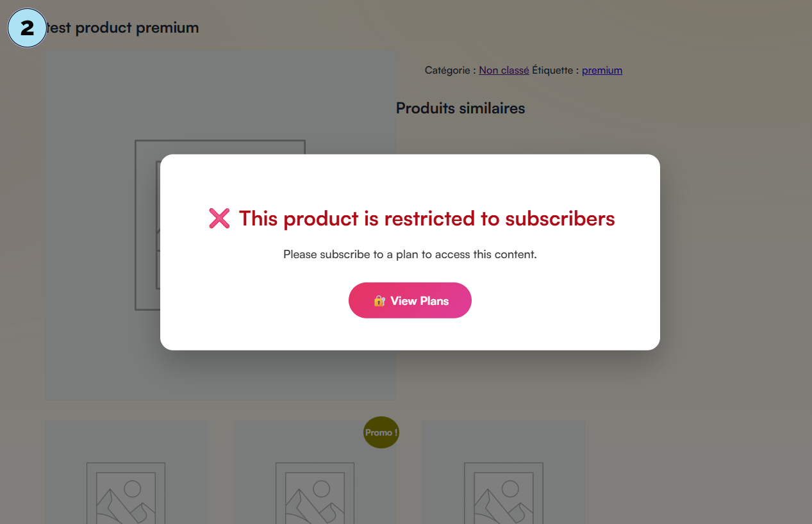The height and width of the screenshot is (524, 812).
Task: Click the Please subscribe message text
Action: [x=410, y=254]
